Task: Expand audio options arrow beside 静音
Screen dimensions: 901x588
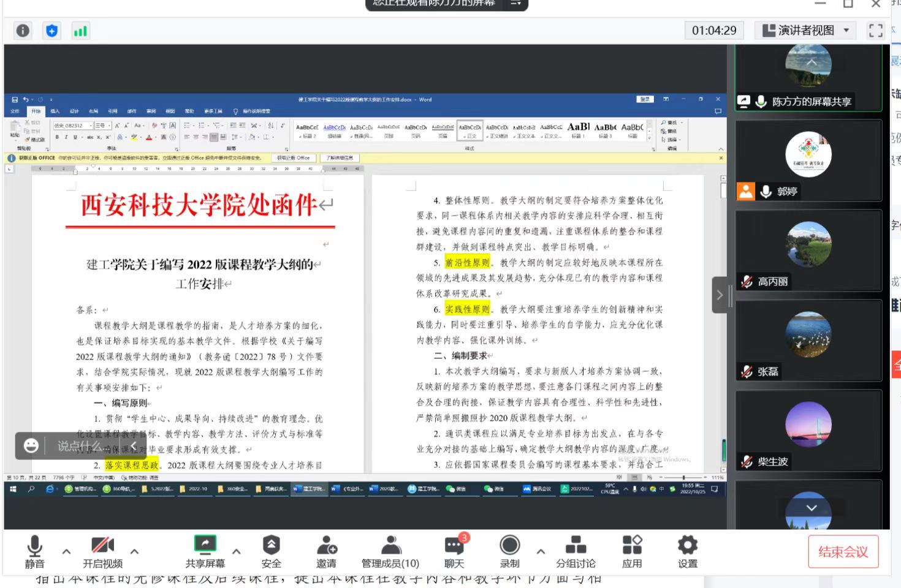Action: pos(66,552)
